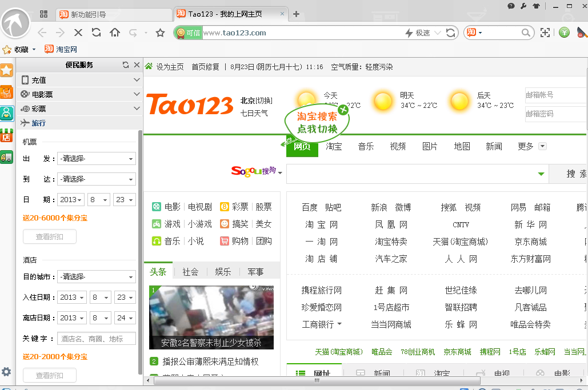Click the browser Home button

tap(115, 33)
